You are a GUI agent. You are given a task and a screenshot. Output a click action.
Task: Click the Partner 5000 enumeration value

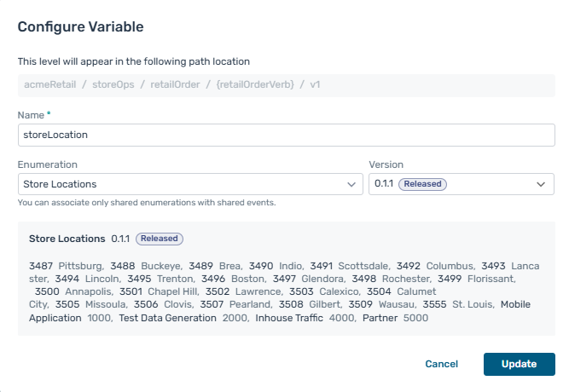click(395, 318)
